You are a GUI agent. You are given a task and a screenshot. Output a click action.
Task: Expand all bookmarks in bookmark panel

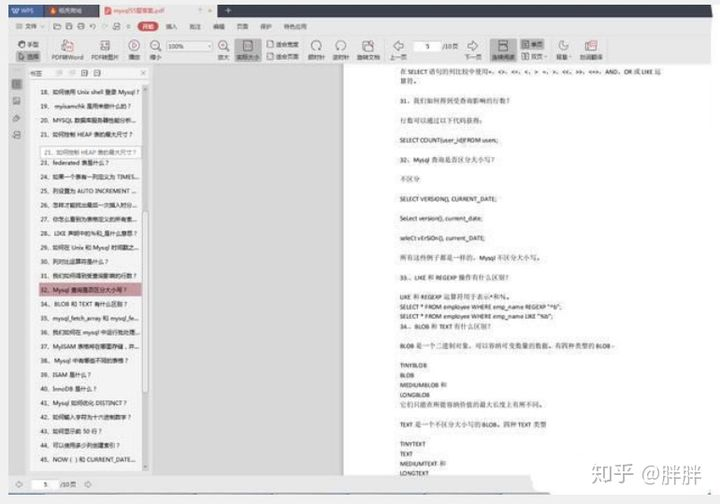(84, 73)
